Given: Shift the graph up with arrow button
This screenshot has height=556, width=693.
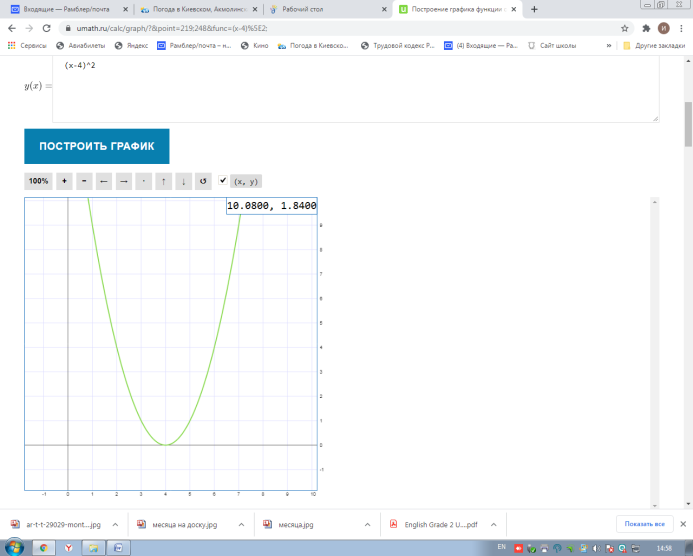Looking at the screenshot, I should pos(164,181).
